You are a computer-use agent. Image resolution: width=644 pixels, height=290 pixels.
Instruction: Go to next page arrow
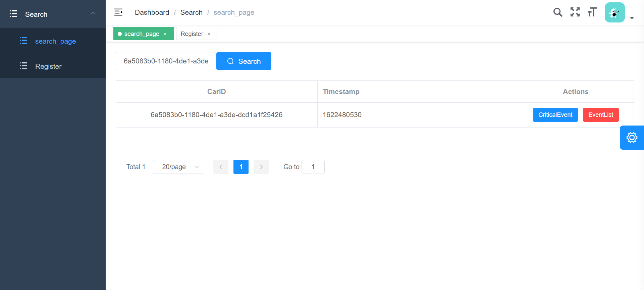261,167
